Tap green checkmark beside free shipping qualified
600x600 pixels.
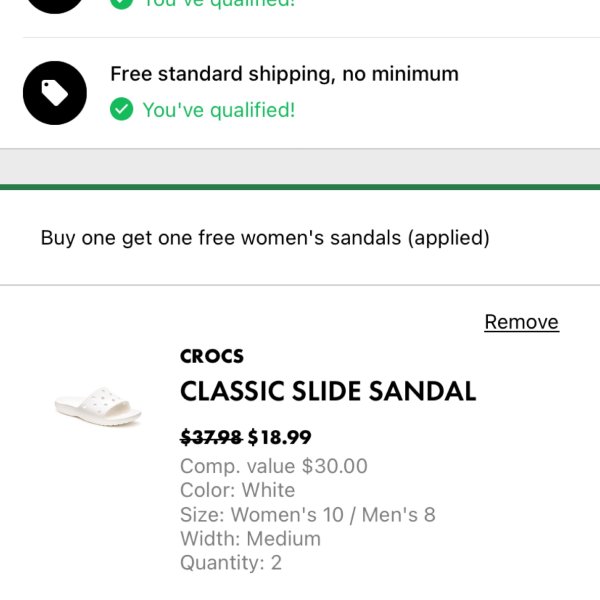[121, 109]
